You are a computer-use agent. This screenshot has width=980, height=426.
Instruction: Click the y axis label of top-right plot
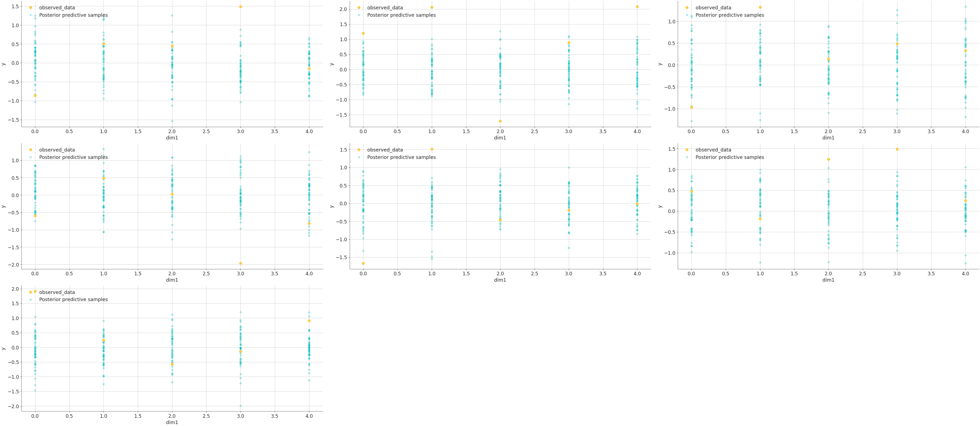coord(660,64)
